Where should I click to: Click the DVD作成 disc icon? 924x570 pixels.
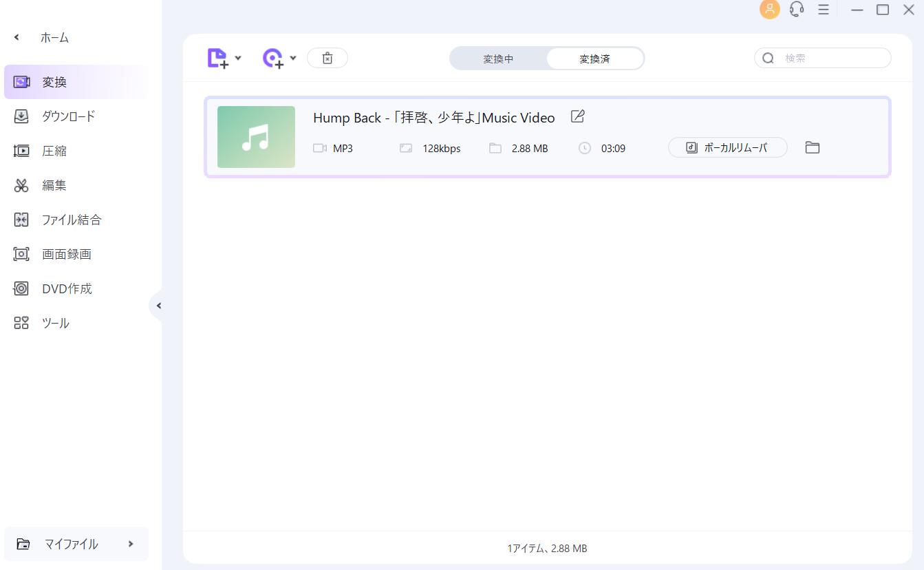21,288
